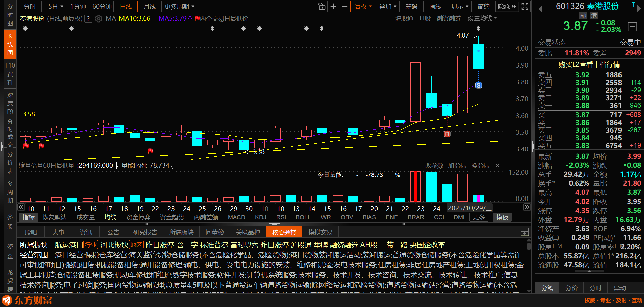644x307 pixels.
Task: Open the 复权 adjustment dropdown
Action: [363, 6]
